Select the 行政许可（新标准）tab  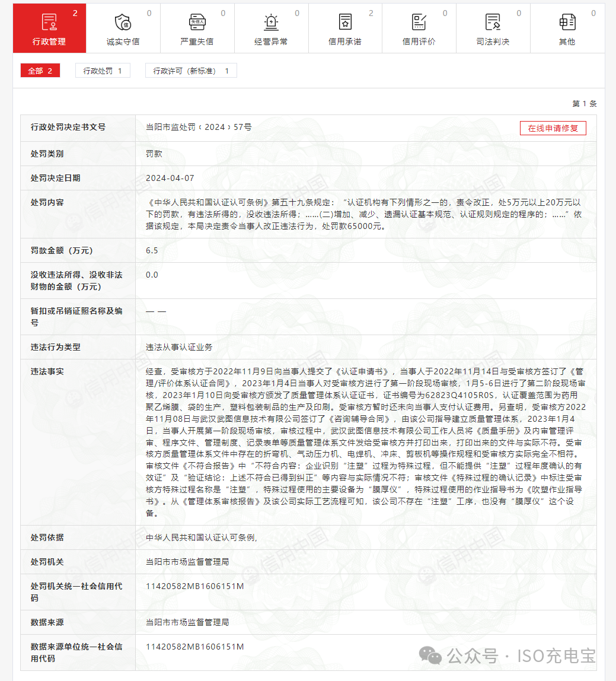[191, 70]
